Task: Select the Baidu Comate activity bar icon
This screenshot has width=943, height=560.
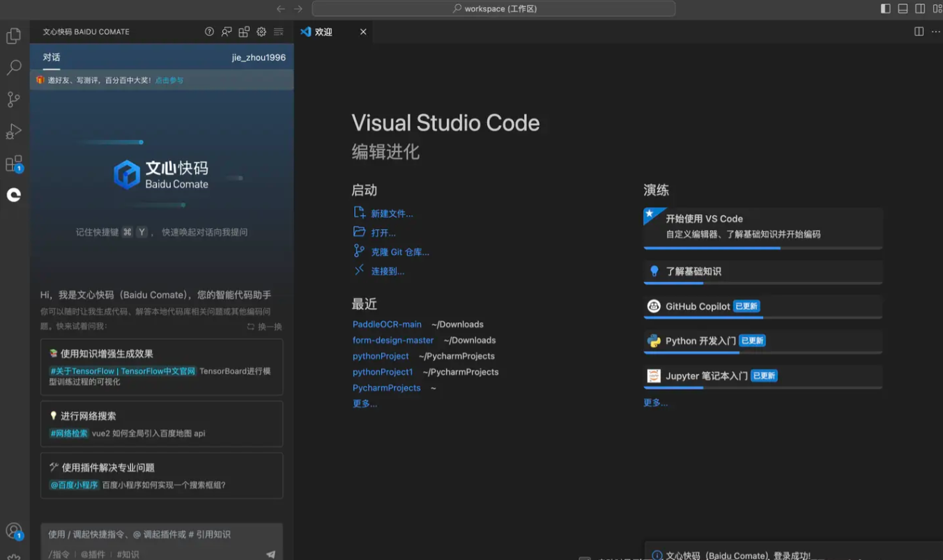Action: (x=14, y=195)
